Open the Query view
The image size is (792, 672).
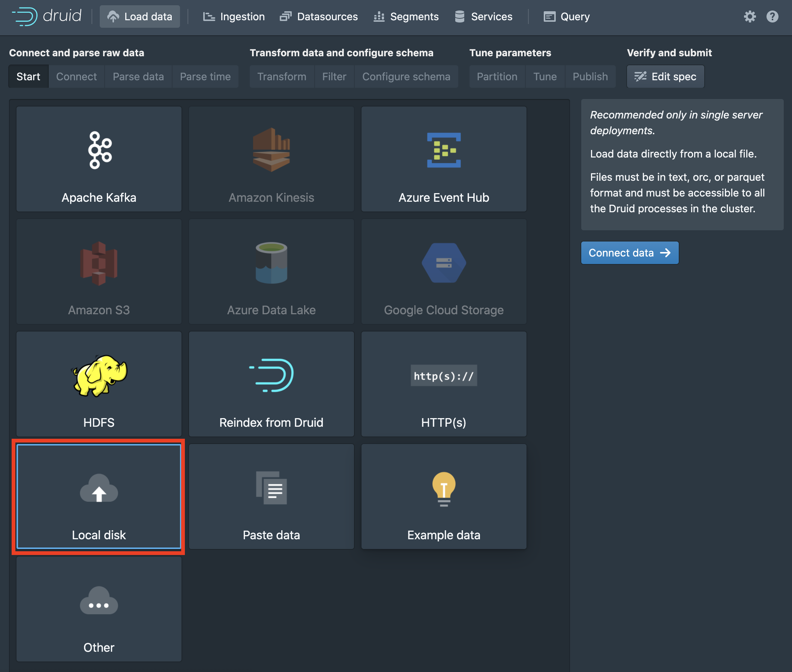567,17
